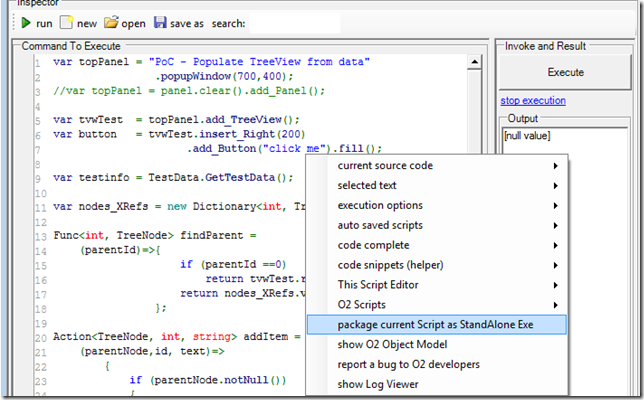Click the green run arrow icon
Viewport: 644px width, 400px height.
click(26, 23)
